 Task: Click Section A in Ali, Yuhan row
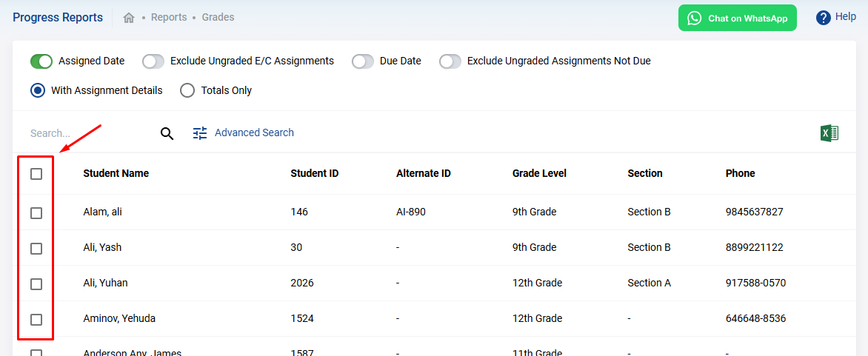(650, 283)
